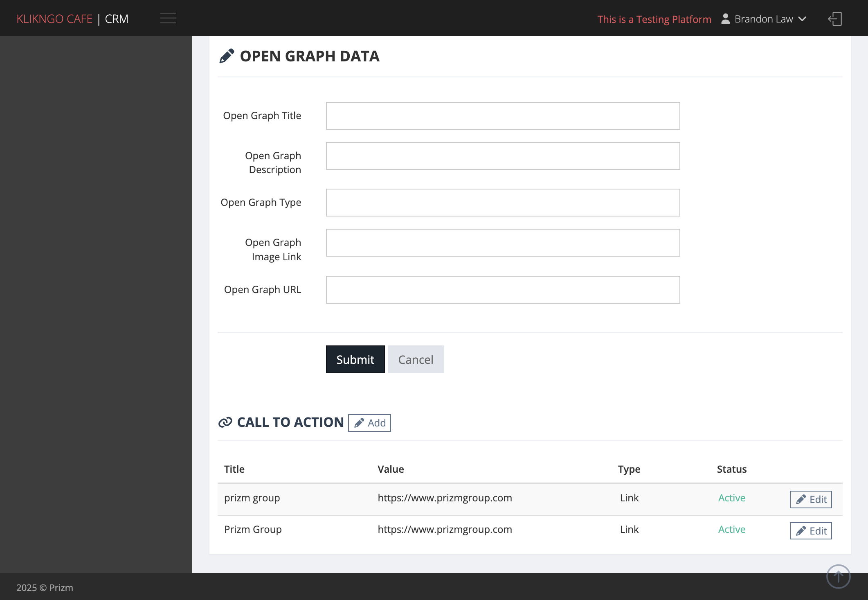This screenshot has height=600, width=868.
Task: Edit the capitalized 'Prizm Group' row
Action: click(811, 531)
